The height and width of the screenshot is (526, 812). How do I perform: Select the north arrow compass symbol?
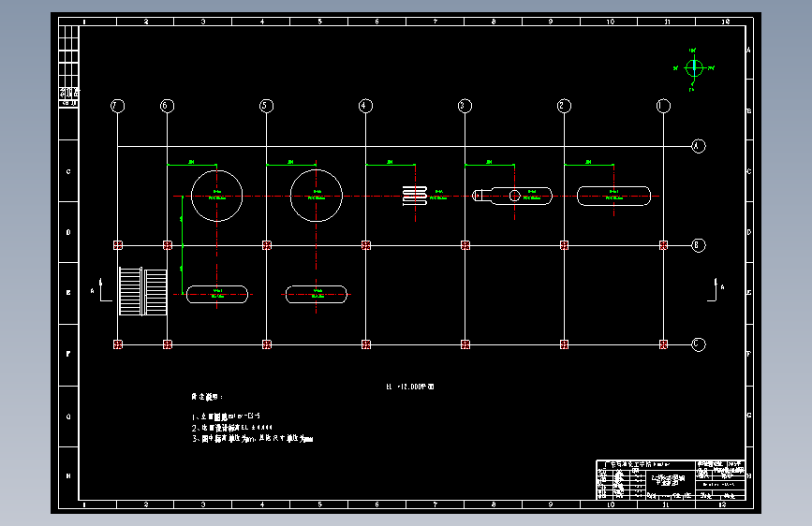694,69
